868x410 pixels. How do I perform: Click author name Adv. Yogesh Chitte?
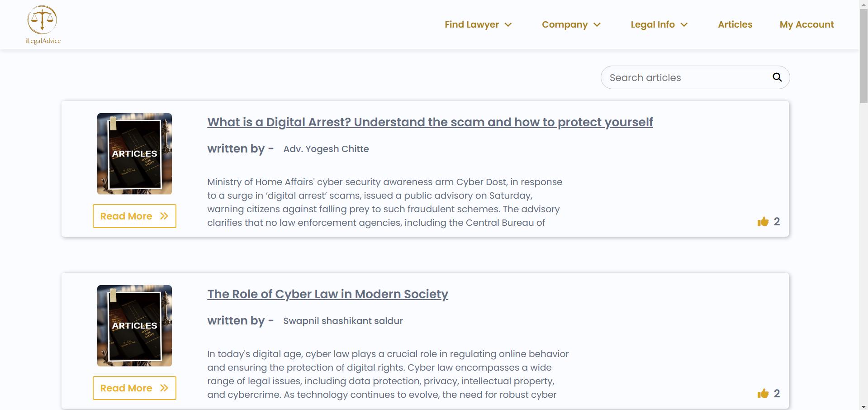[326, 149]
